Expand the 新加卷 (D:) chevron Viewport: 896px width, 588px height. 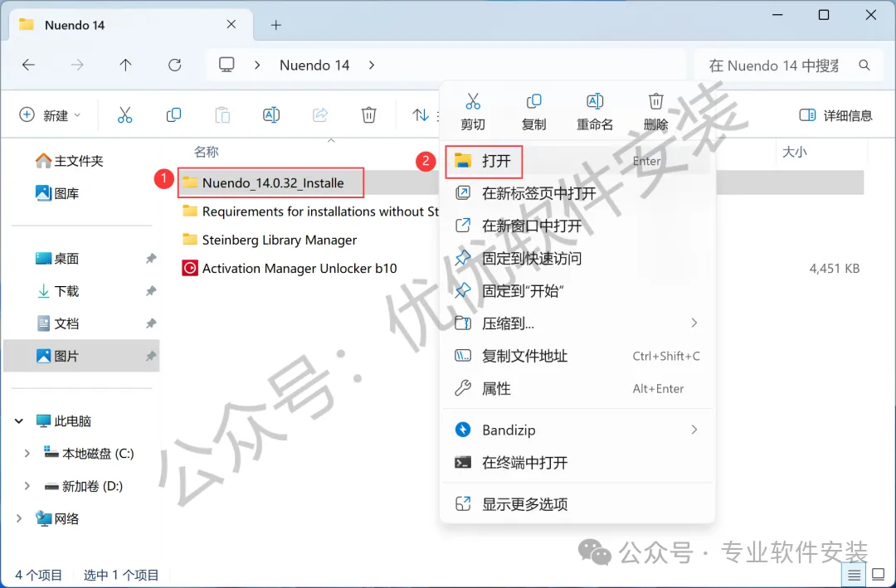click(27, 486)
